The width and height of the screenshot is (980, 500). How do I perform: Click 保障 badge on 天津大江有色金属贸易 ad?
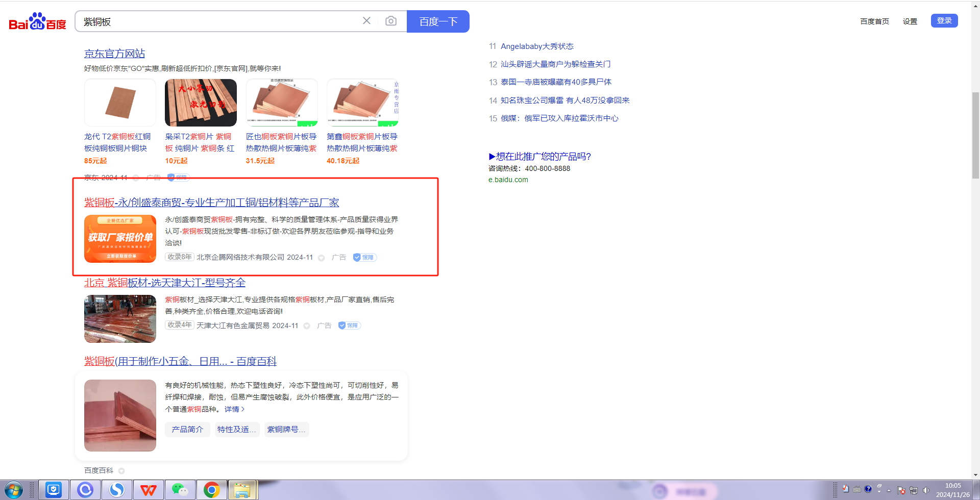(x=350, y=326)
